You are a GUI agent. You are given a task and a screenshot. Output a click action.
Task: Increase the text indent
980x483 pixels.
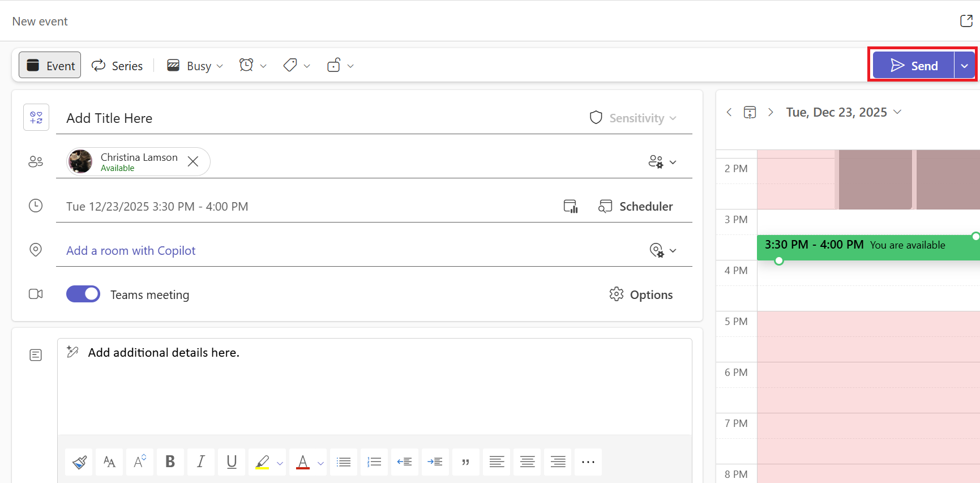point(435,462)
